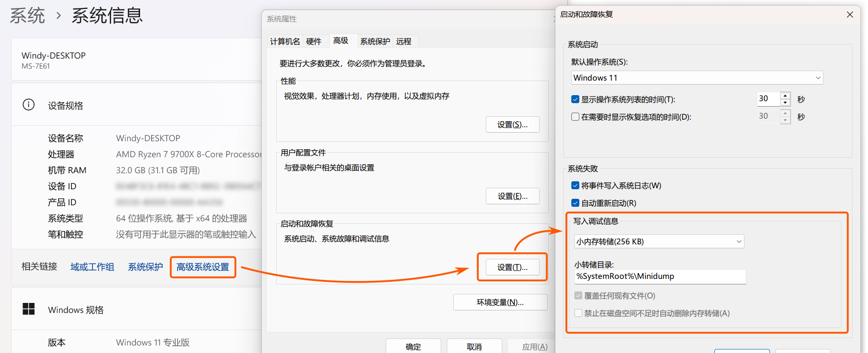Click 设置(T) button under 启动和故障恢复
Image resolution: width=868 pixels, height=353 pixels.
(x=512, y=267)
